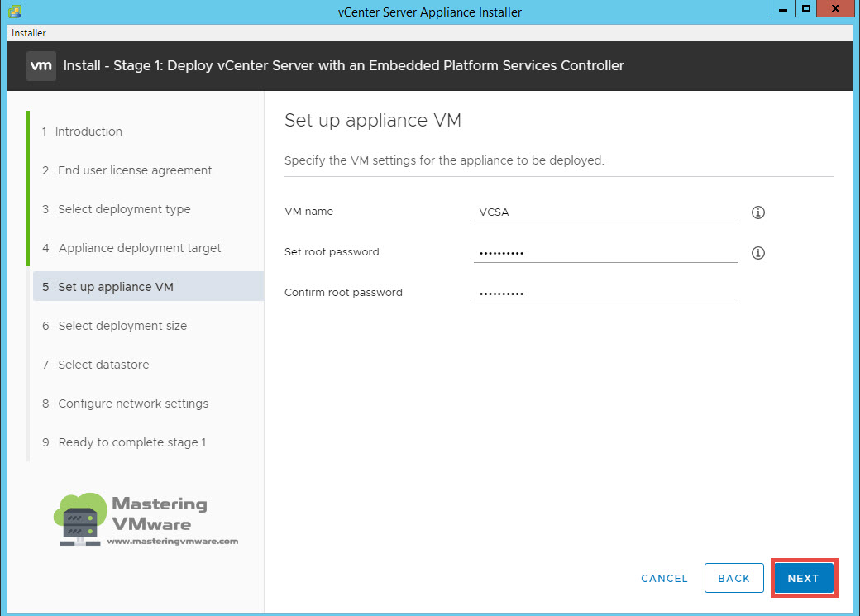Select step 5 Set up appliance VM

tap(148, 286)
